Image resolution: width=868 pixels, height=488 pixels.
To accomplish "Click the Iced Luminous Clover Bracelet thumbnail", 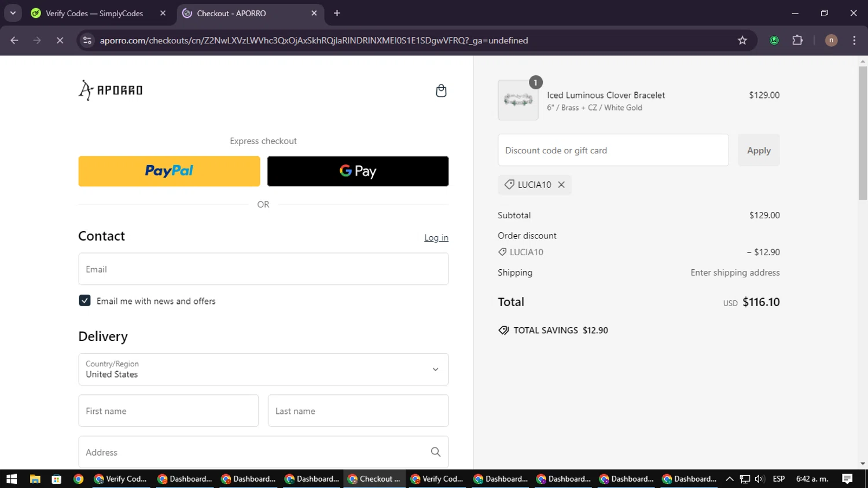I will pyautogui.click(x=518, y=100).
